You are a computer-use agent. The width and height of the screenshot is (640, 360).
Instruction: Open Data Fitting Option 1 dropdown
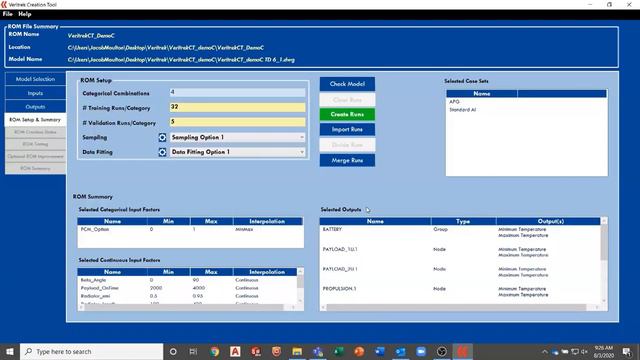pyautogui.click(x=237, y=152)
